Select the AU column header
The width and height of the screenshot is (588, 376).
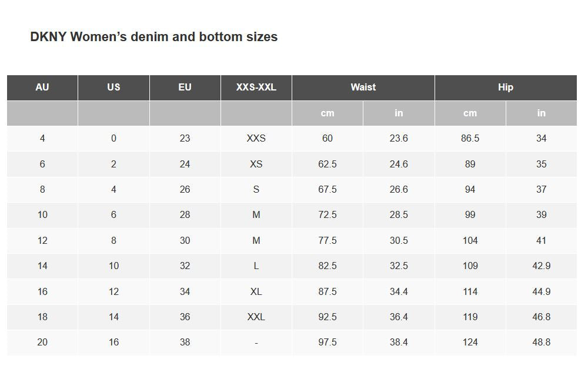[x=42, y=88]
